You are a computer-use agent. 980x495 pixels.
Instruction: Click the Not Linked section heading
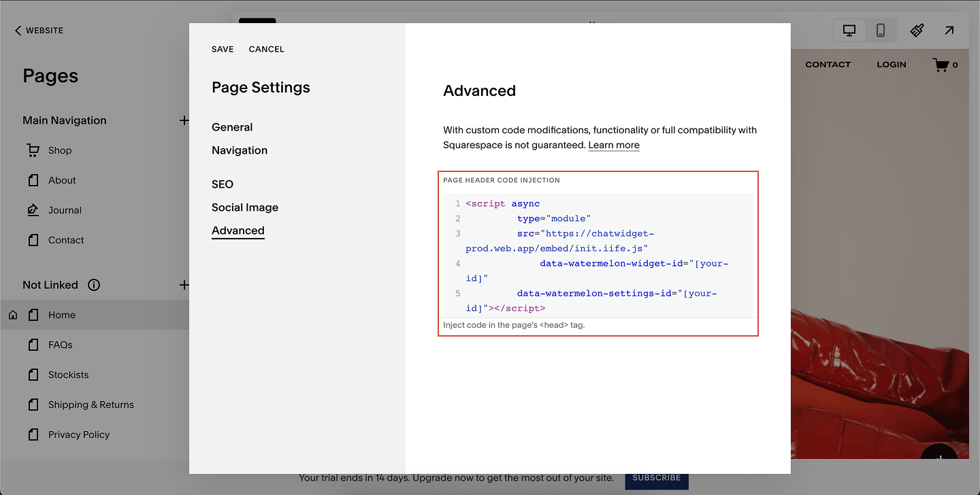point(50,285)
